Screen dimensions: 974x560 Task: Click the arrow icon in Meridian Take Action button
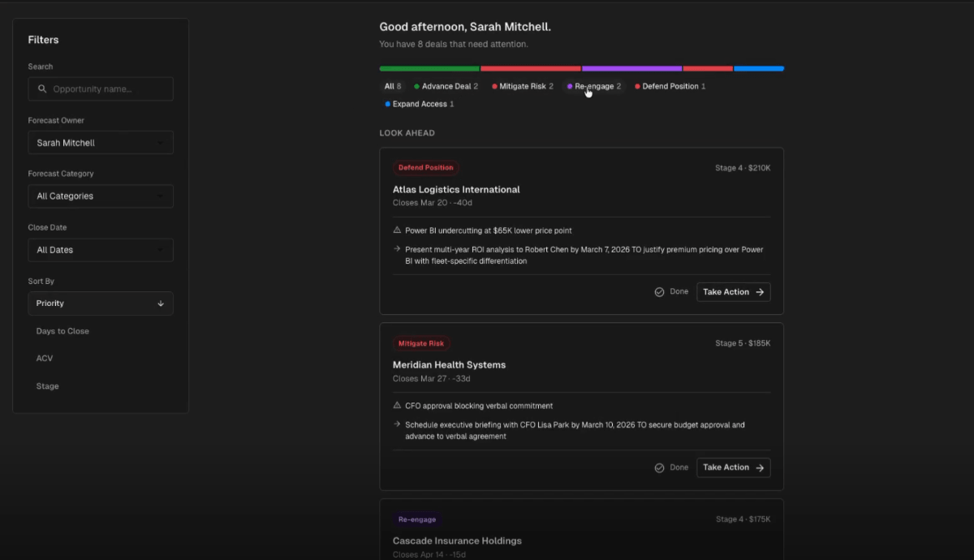click(x=760, y=467)
